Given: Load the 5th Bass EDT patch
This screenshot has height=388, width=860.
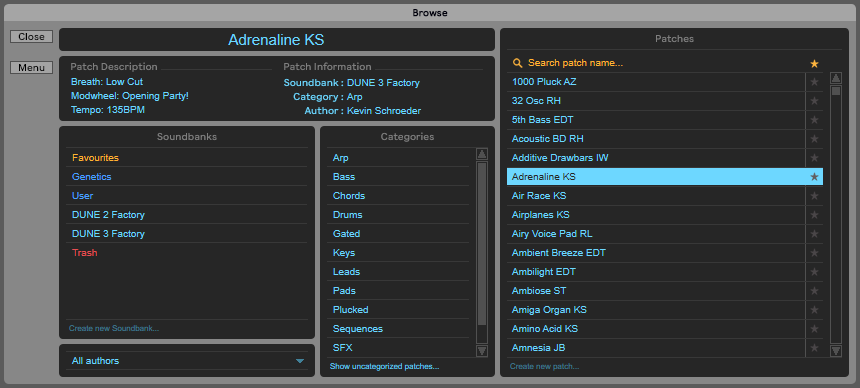Looking at the screenshot, I should click(656, 120).
